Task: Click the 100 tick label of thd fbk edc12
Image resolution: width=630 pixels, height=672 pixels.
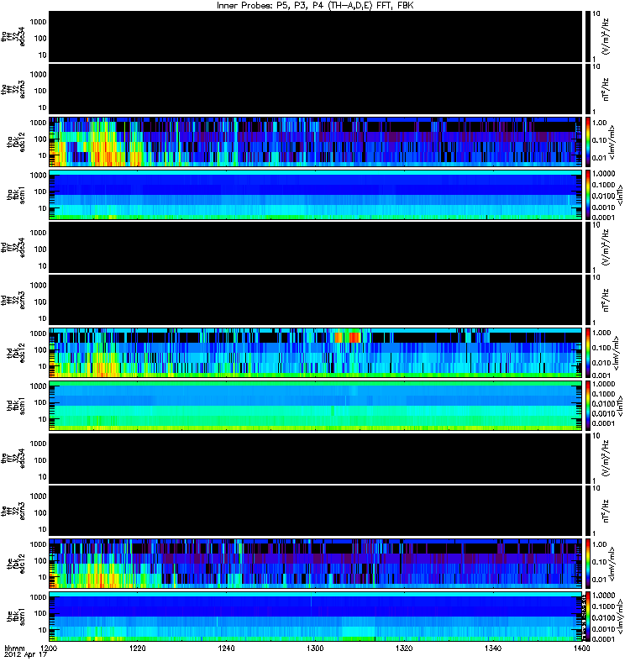Action: pos(40,350)
